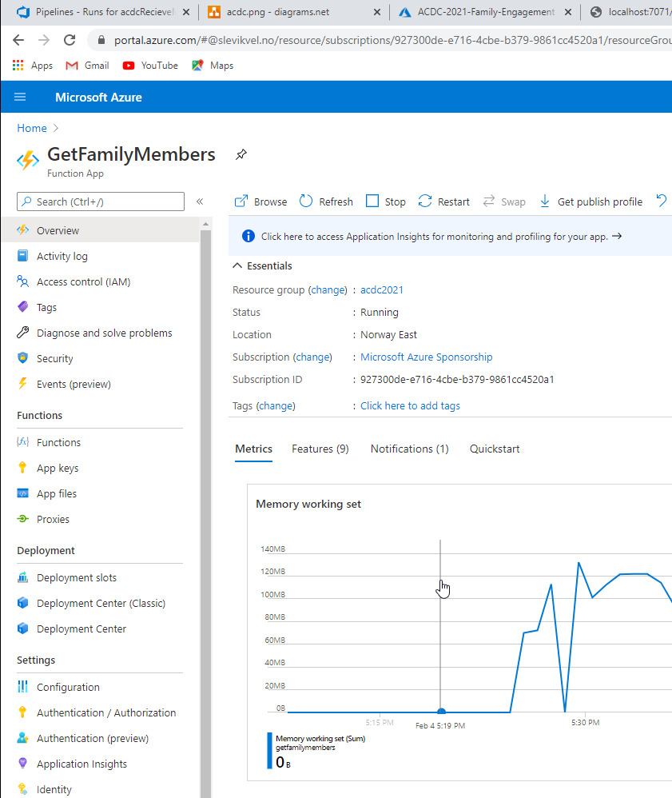The image size is (672, 798).
Task: Open Authentication / Authorization settings
Action: pyautogui.click(x=106, y=712)
